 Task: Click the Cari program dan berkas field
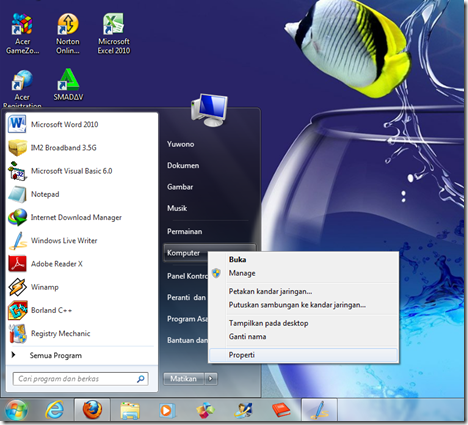pos(80,379)
